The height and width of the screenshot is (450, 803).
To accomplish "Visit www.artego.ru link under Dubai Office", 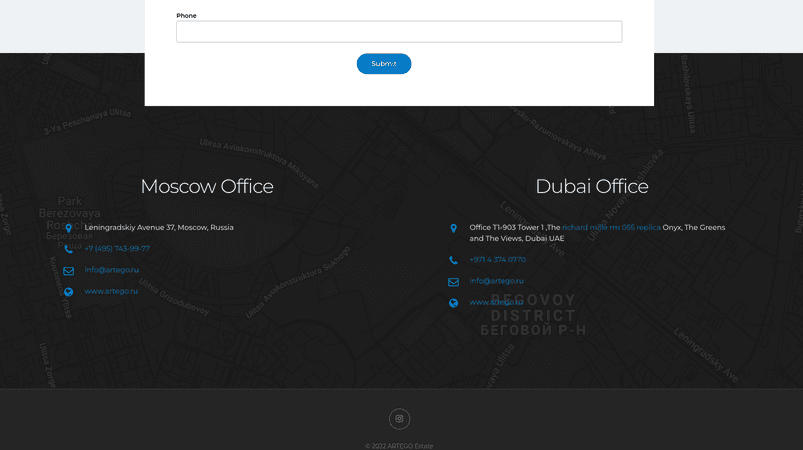I will [x=496, y=302].
